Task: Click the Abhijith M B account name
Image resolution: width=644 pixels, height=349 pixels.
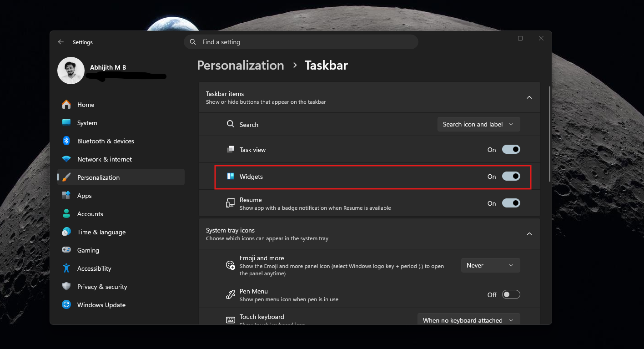Action: pyautogui.click(x=108, y=67)
